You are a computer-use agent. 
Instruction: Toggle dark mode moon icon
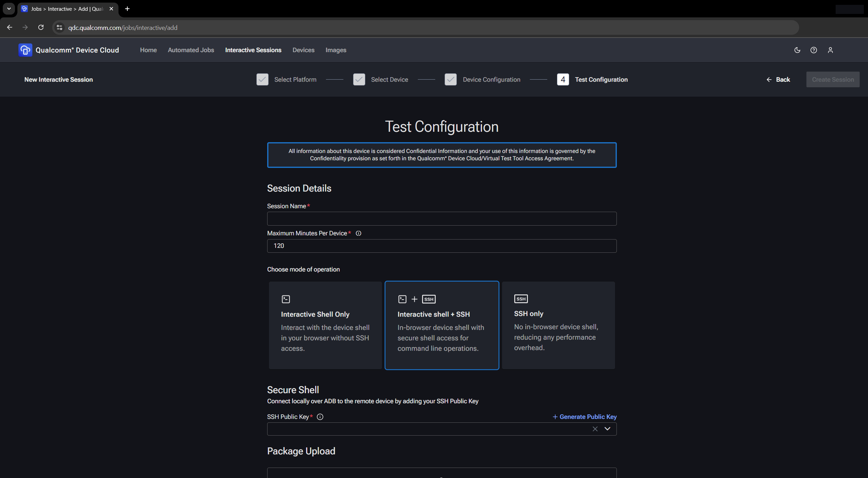tap(797, 50)
